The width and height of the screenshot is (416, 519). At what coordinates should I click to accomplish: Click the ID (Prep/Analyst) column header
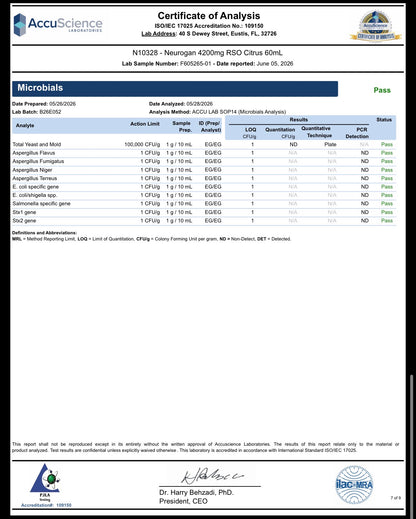click(x=210, y=126)
